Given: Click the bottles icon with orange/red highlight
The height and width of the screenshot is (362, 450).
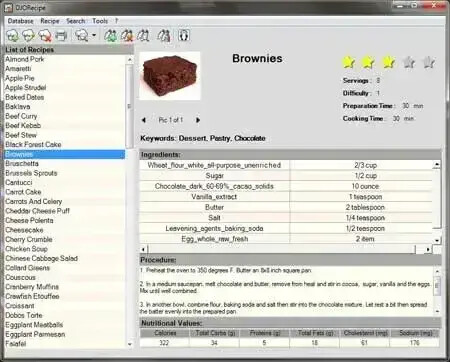Looking at the screenshot, I should click(127, 35).
